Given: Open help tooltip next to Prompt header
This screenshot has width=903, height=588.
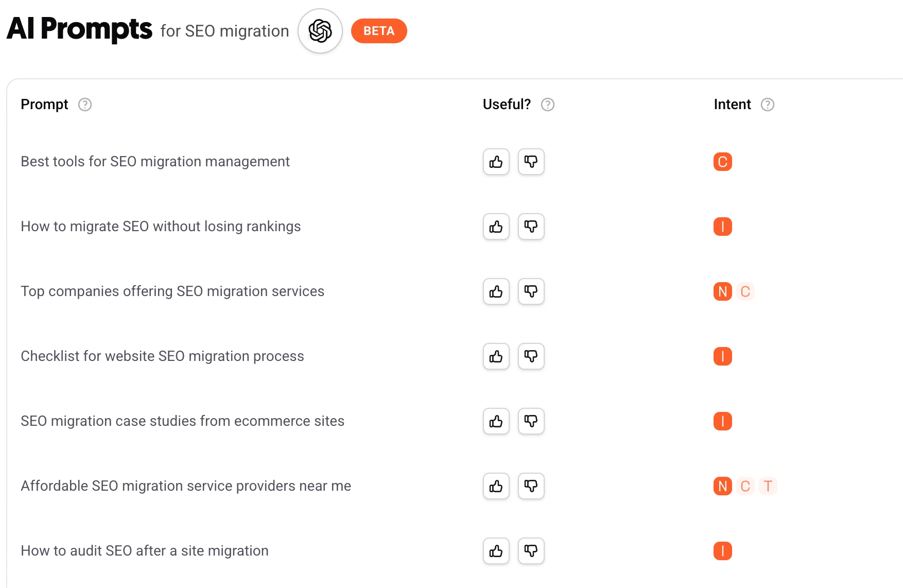Looking at the screenshot, I should 85,105.
